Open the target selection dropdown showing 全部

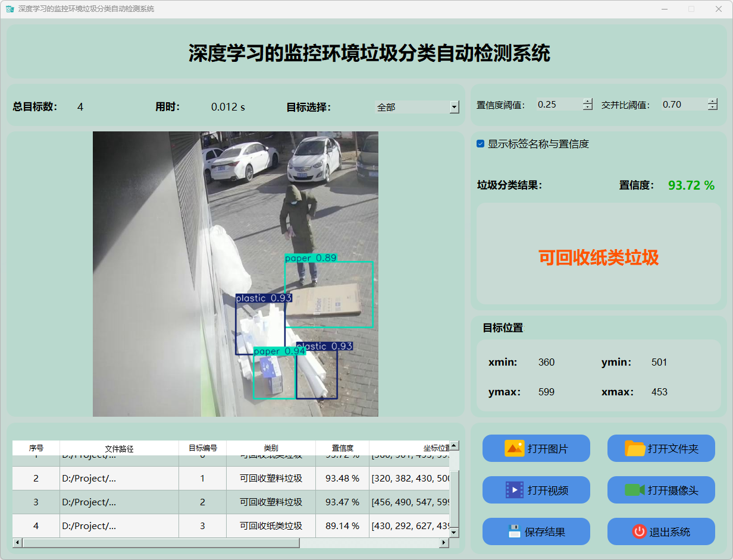pos(455,107)
